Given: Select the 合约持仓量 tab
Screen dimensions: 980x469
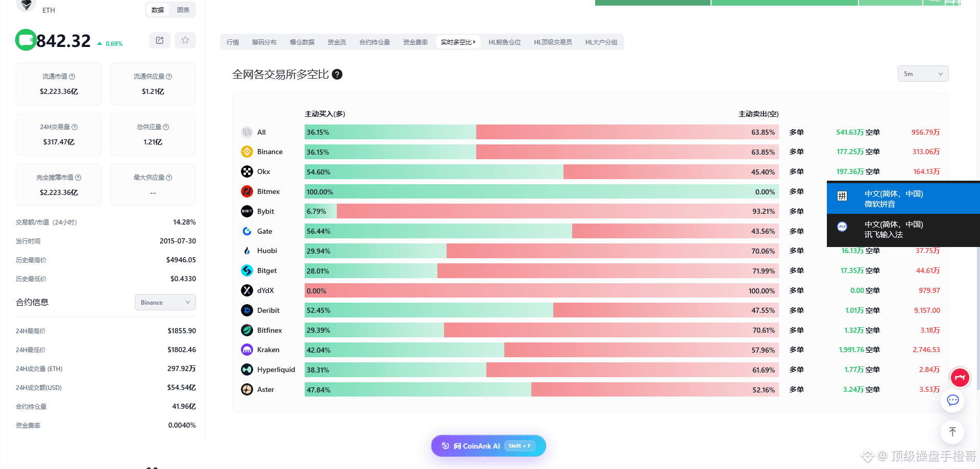Looking at the screenshot, I should pos(375,42).
